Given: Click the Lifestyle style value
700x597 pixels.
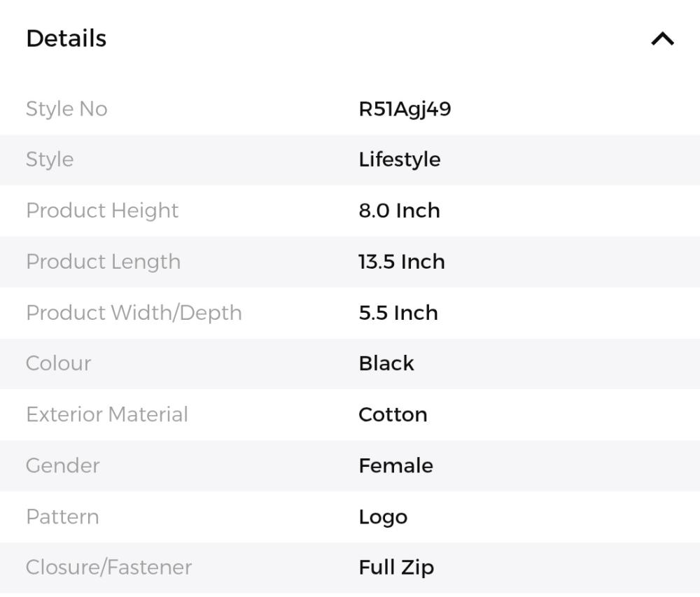Looking at the screenshot, I should pyautogui.click(x=399, y=160).
